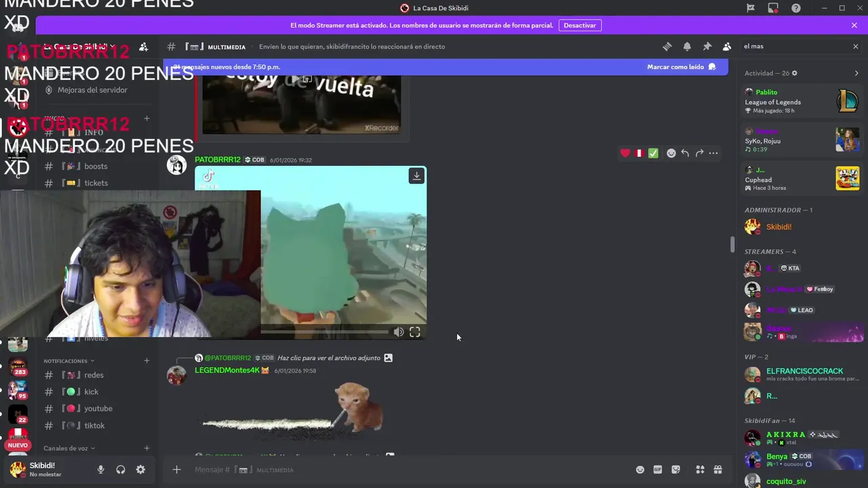868x488 pixels.
Task: Expand the Actividad panel arrow
Action: (x=856, y=73)
